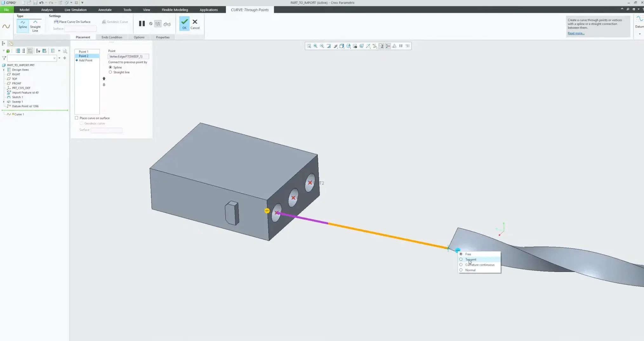
Task: Enable the Place curve on surface checkbox
Action: click(x=76, y=118)
